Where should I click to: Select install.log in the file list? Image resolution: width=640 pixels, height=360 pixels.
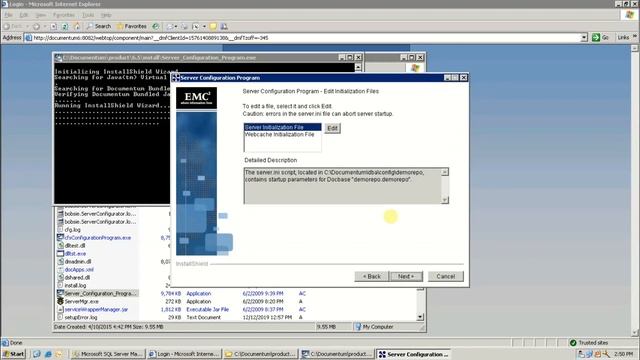[x=75, y=285]
